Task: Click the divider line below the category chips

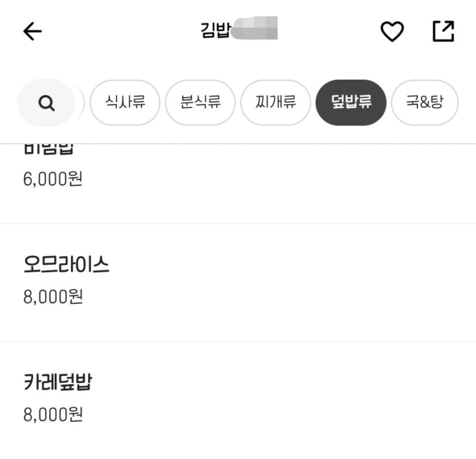Action: pos(238,144)
